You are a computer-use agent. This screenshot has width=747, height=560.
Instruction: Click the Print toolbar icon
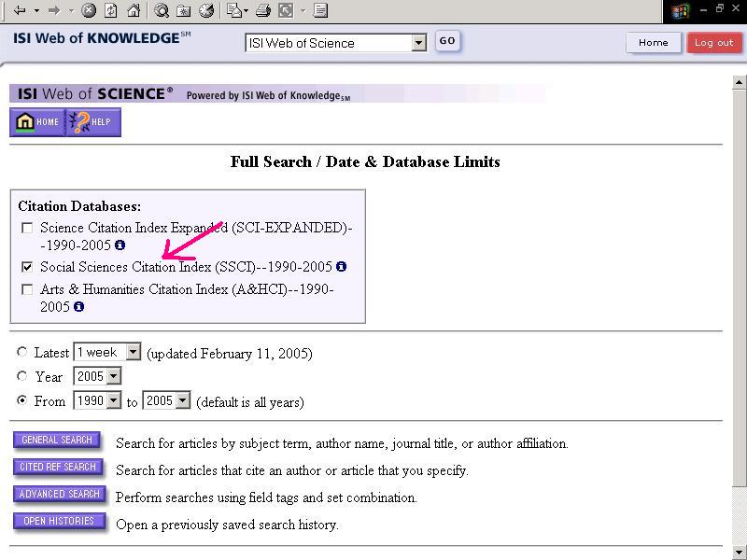pyautogui.click(x=263, y=11)
